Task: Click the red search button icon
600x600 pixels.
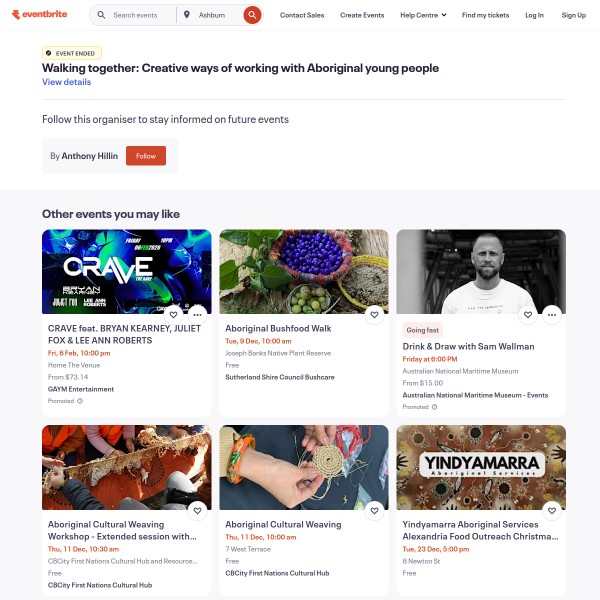Action: click(252, 15)
